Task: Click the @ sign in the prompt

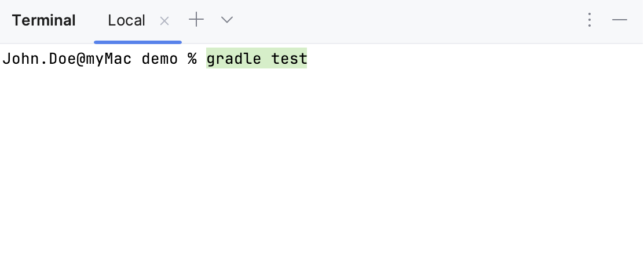Action: pos(80,59)
